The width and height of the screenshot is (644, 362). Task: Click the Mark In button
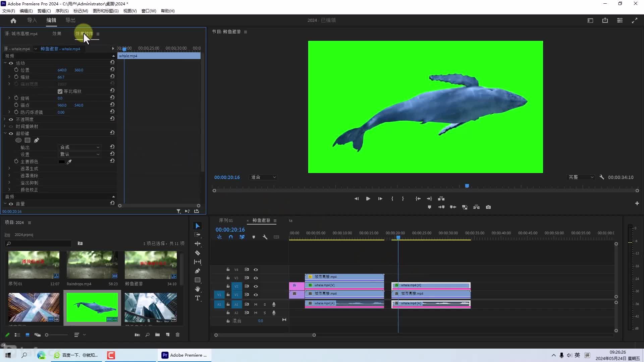[392, 199]
